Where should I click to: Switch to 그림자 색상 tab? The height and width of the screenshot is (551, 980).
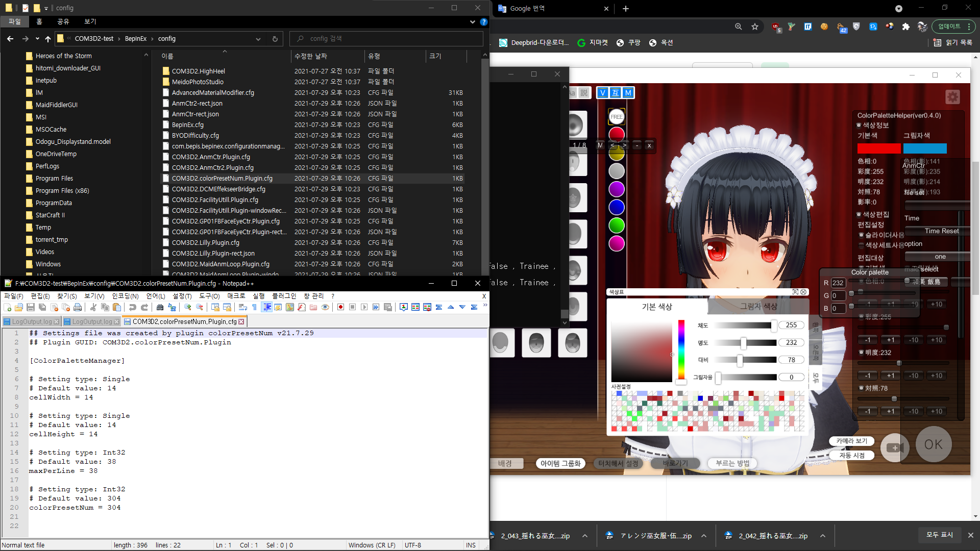[758, 306]
